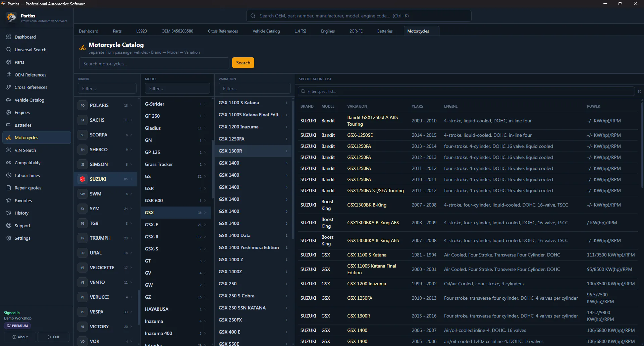Viewport: 644px width, 346px height.
Task: Click the Universal Search magnifier icon
Action: 9,50
